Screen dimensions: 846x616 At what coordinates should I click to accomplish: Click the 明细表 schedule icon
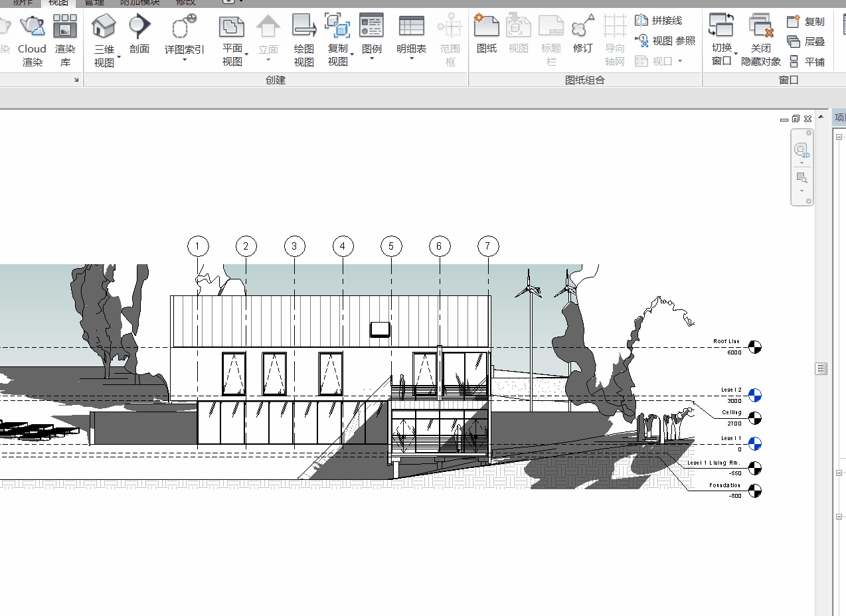pos(411,27)
